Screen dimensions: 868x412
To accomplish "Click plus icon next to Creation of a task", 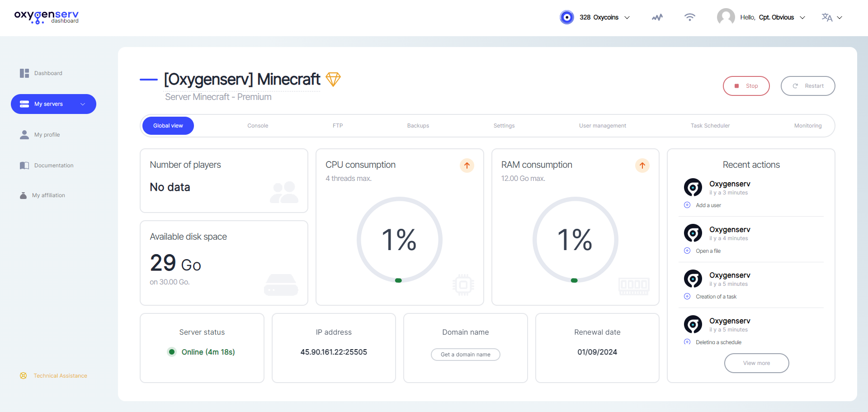I will (687, 296).
